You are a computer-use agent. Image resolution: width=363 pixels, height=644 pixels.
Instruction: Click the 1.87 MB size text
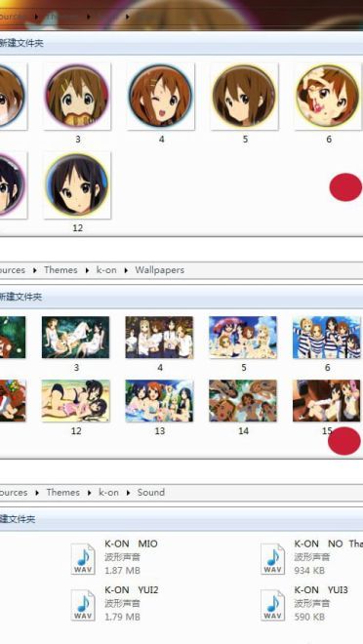122,571
